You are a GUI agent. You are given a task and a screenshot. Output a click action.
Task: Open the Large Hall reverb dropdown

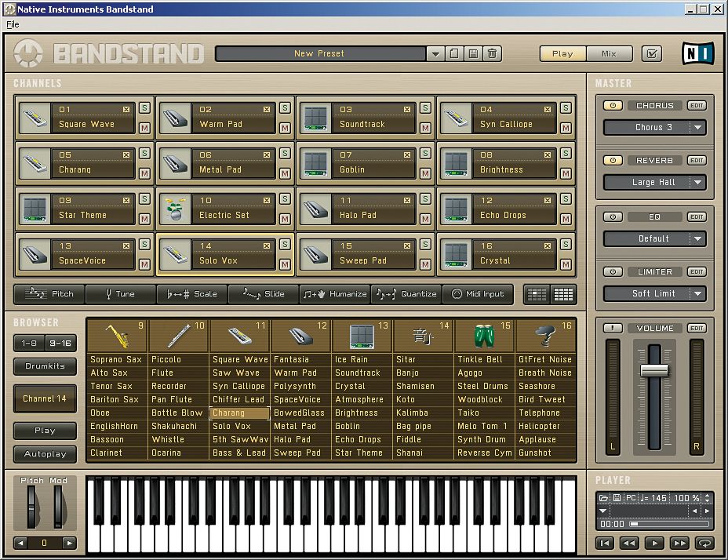pos(698,183)
